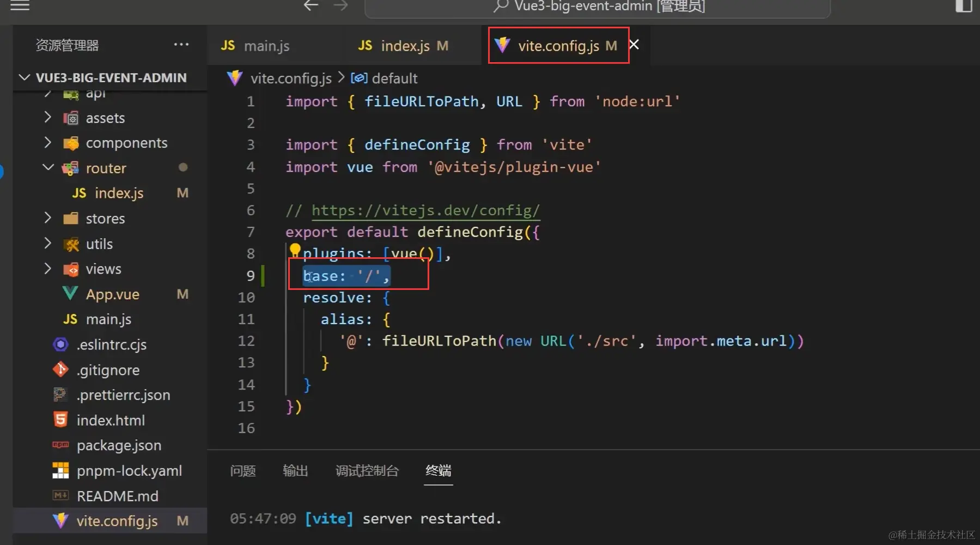Expand the utils folder chevron
This screenshot has width=980, height=545.
coord(48,244)
